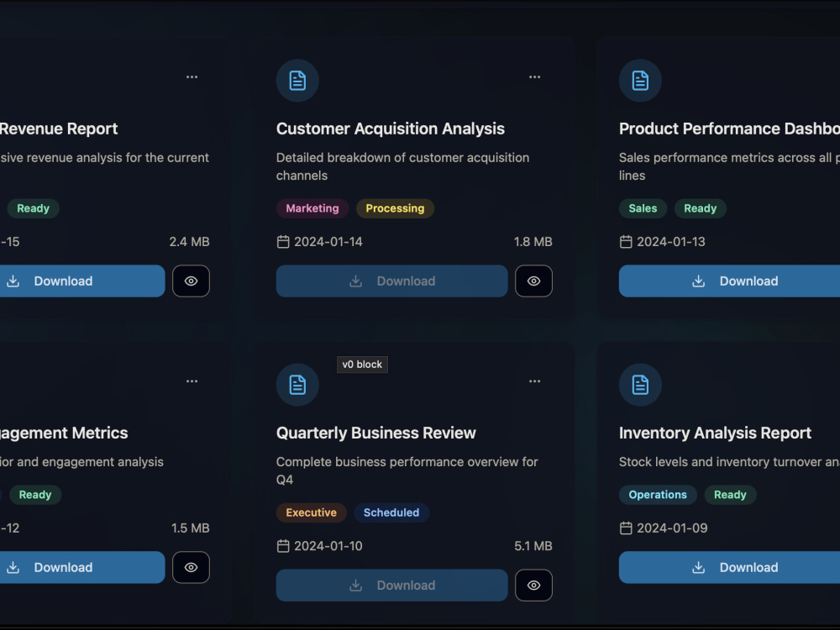Click the Scheduled status badge
Image resolution: width=840 pixels, height=630 pixels.
tap(391, 512)
